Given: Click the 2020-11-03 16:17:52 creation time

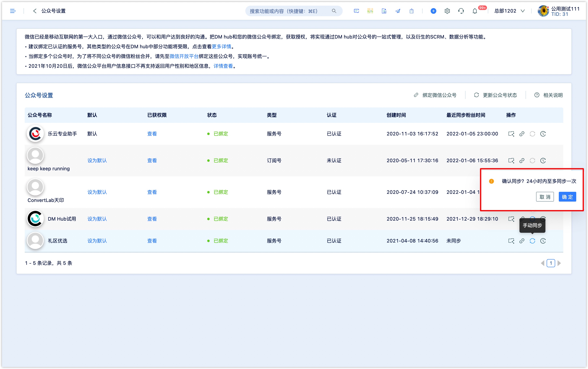Looking at the screenshot, I should (412, 134).
